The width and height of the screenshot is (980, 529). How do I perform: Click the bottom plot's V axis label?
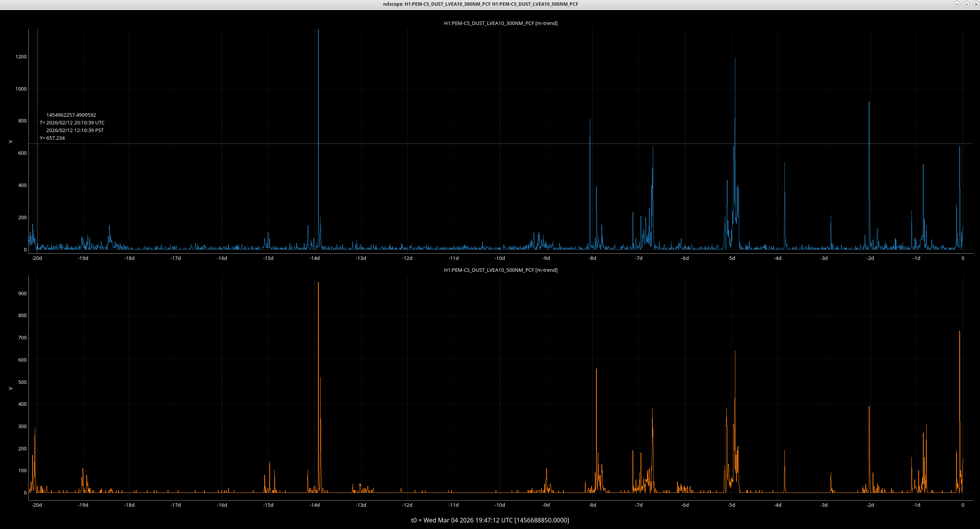[11, 388]
